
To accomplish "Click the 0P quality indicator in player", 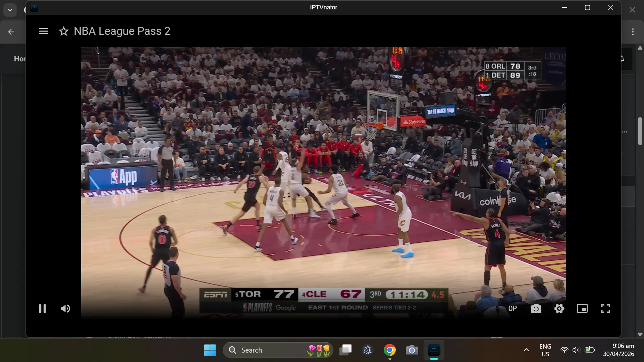I will click(x=513, y=308).
